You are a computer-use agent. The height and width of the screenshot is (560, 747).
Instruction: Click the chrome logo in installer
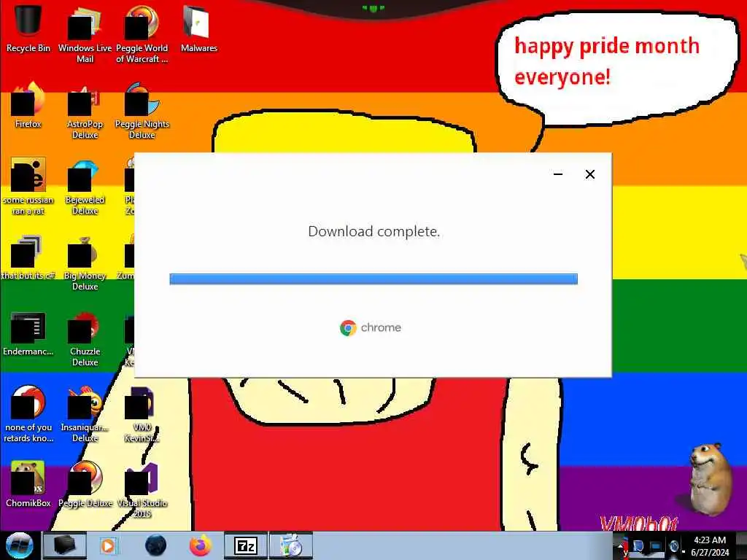(x=370, y=327)
